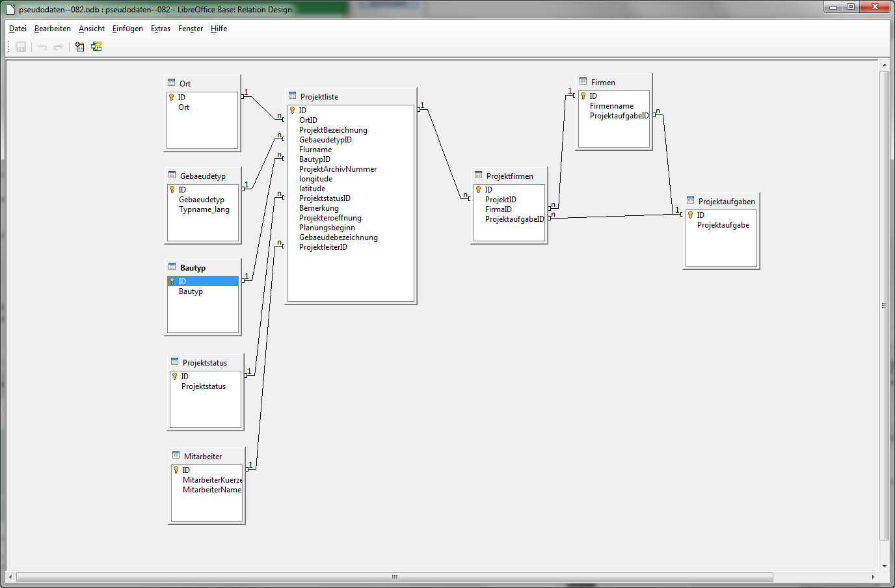Open the Ansicht menu
The width and height of the screenshot is (895, 588).
[92, 29]
